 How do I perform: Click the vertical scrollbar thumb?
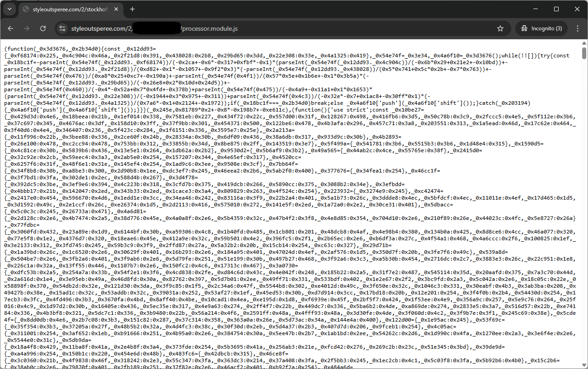tap(584, 52)
